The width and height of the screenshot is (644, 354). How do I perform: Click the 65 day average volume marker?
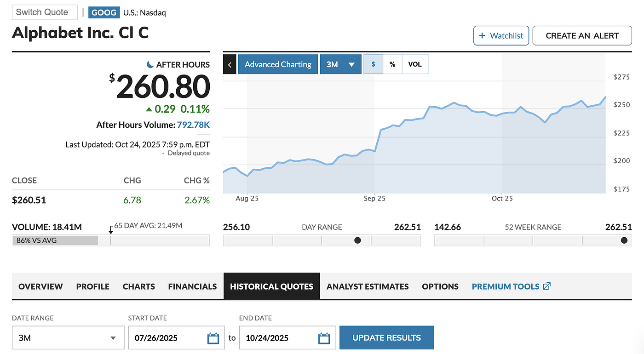coord(110,228)
